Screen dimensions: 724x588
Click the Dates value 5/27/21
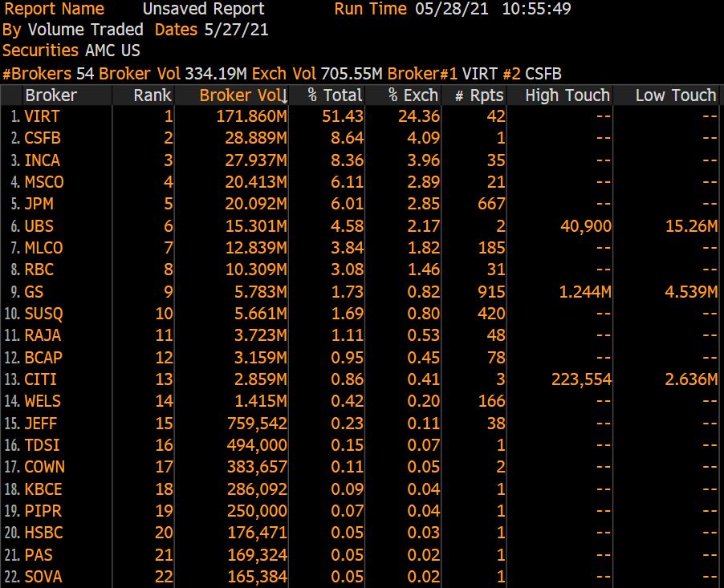click(x=236, y=30)
